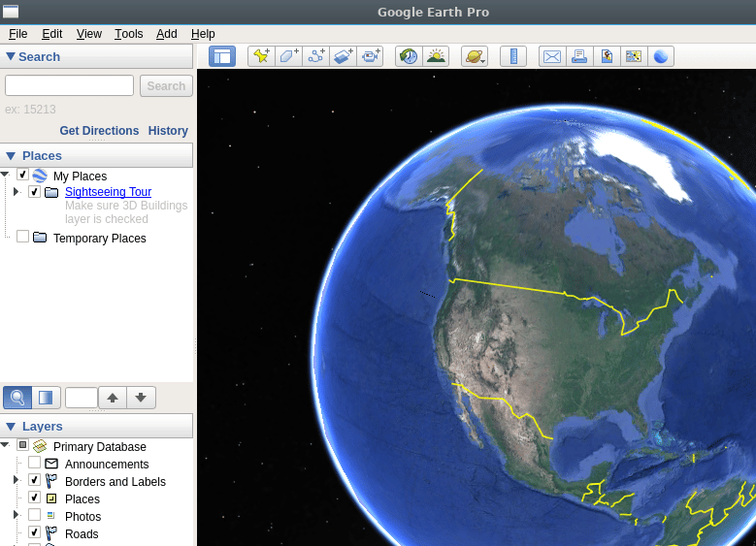
Task: Open the View menu
Action: pyautogui.click(x=88, y=34)
